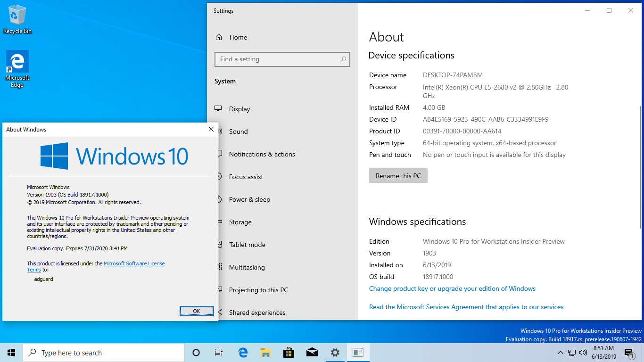Open the Recycle Bin desktop icon
Image resolution: width=644 pixels, height=362 pixels.
click(17, 20)
